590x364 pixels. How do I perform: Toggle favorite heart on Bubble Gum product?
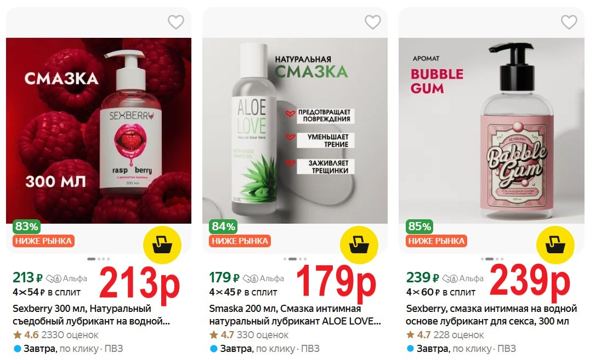pyautogui.click(x=569, y=22)
